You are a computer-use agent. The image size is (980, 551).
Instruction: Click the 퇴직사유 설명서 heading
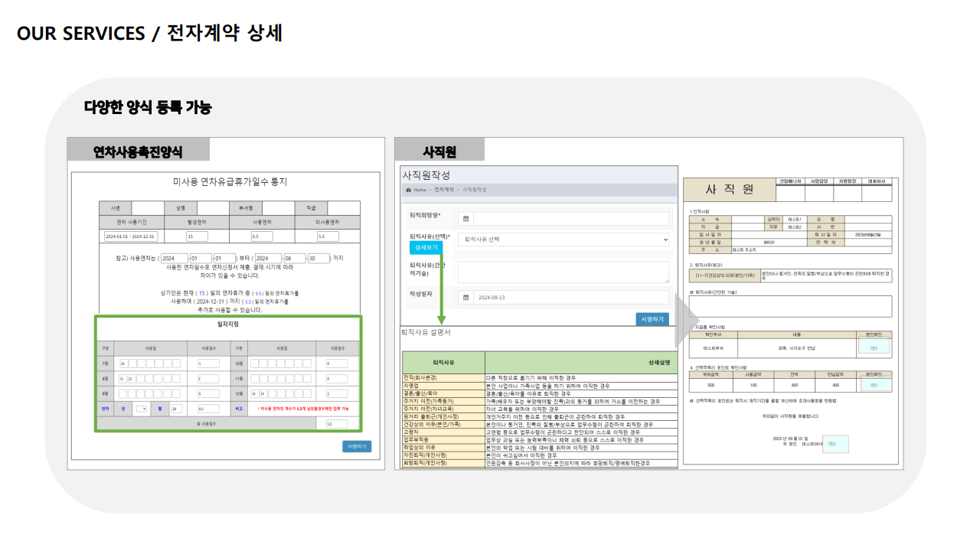[426, 333]
